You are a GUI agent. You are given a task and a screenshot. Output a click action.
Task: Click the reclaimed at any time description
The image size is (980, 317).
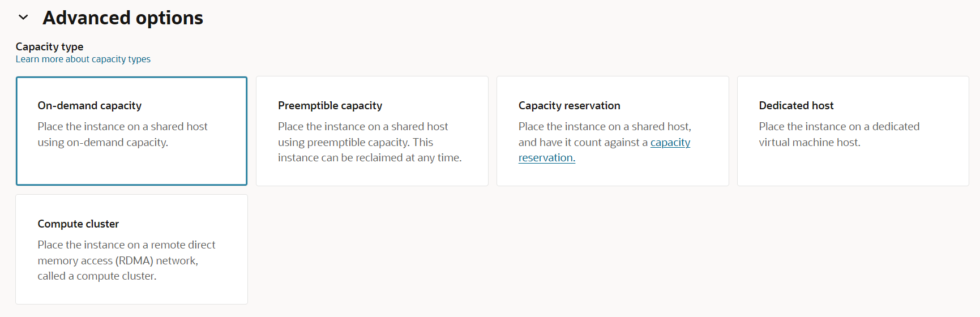[x=370, y=142]
